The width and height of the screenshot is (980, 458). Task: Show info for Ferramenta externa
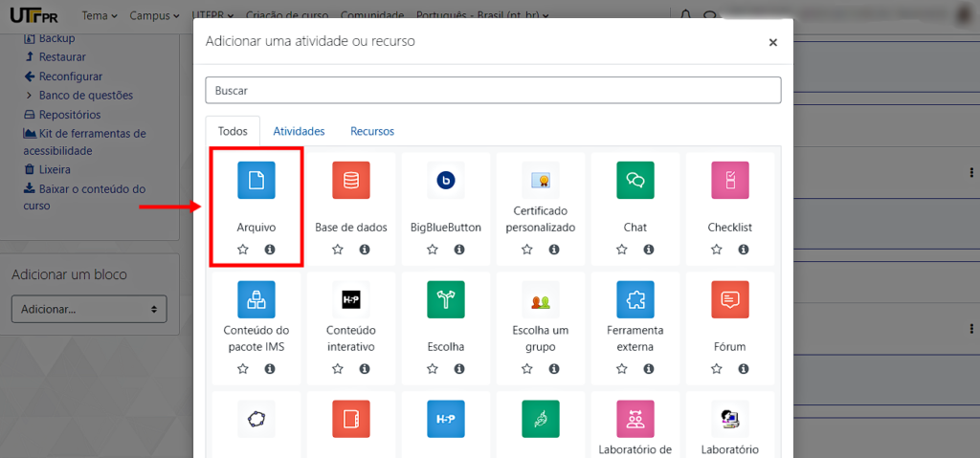(649, 369)
